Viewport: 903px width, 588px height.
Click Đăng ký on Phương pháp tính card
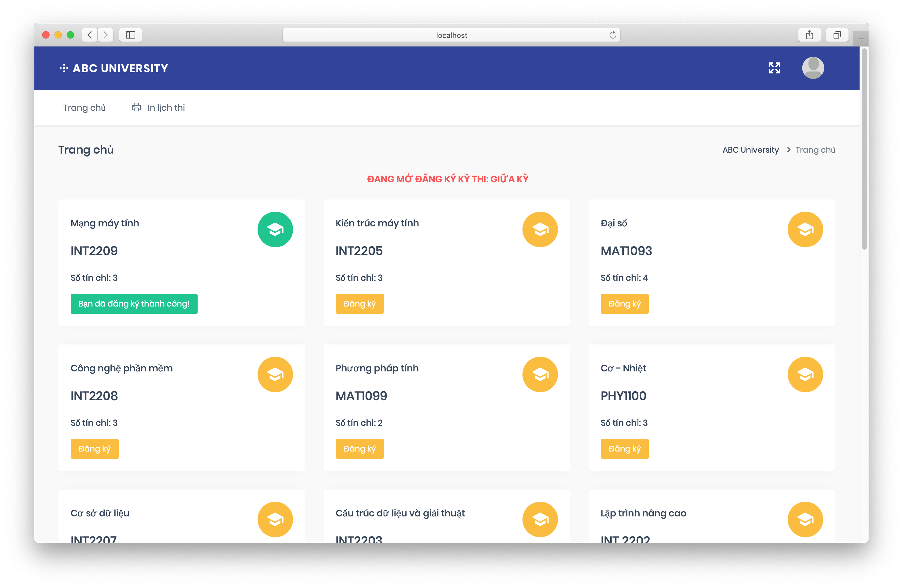coord(359,449)
